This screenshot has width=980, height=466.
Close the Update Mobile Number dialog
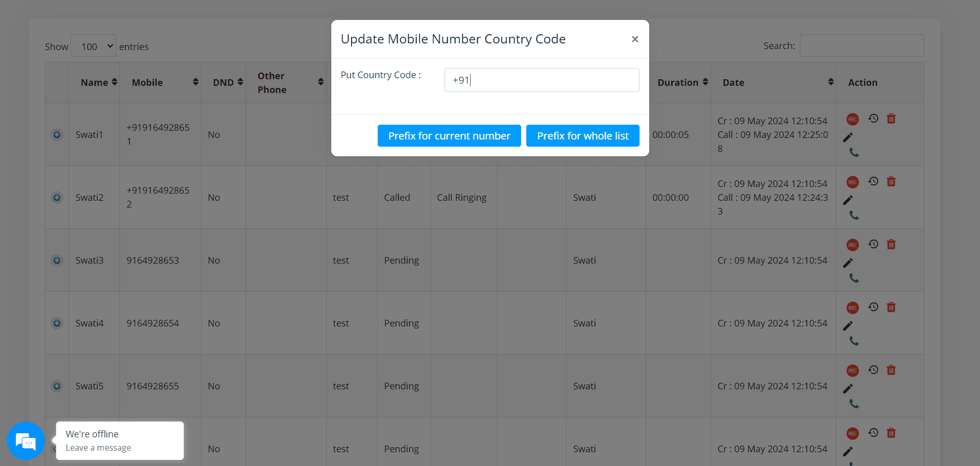pyautogui.click(x=635, y=39)
